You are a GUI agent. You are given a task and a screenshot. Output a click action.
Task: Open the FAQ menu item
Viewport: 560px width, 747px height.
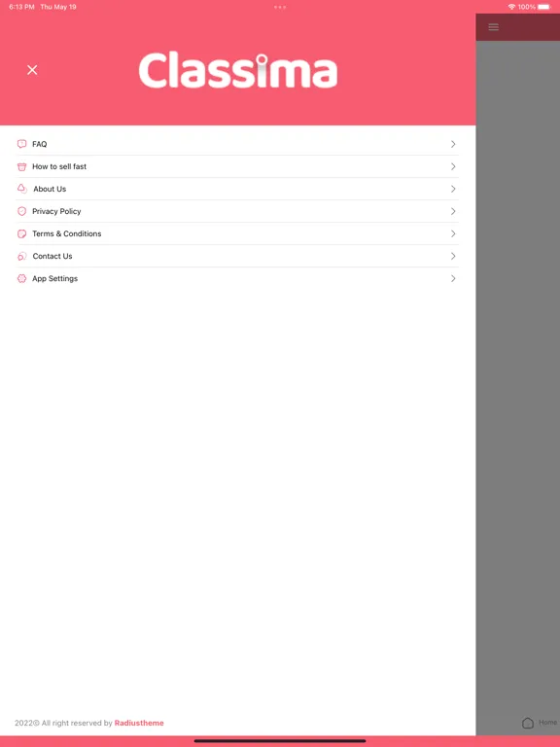[237, 144]
